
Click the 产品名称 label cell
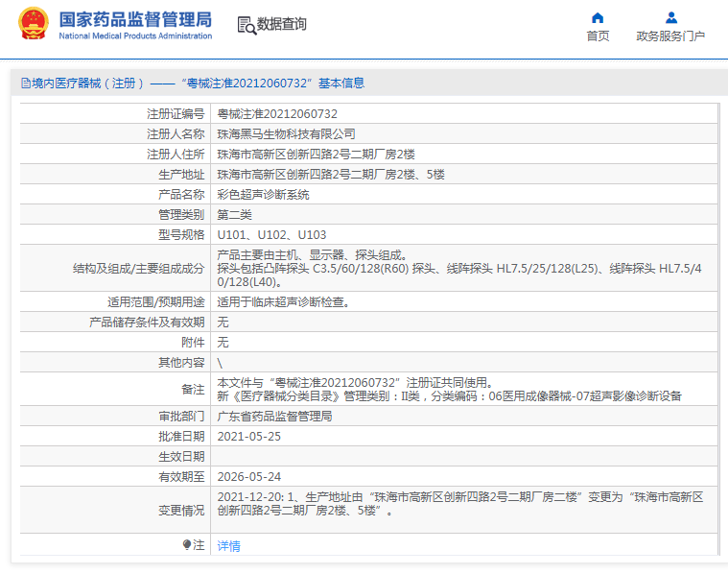tap(181, 194)
